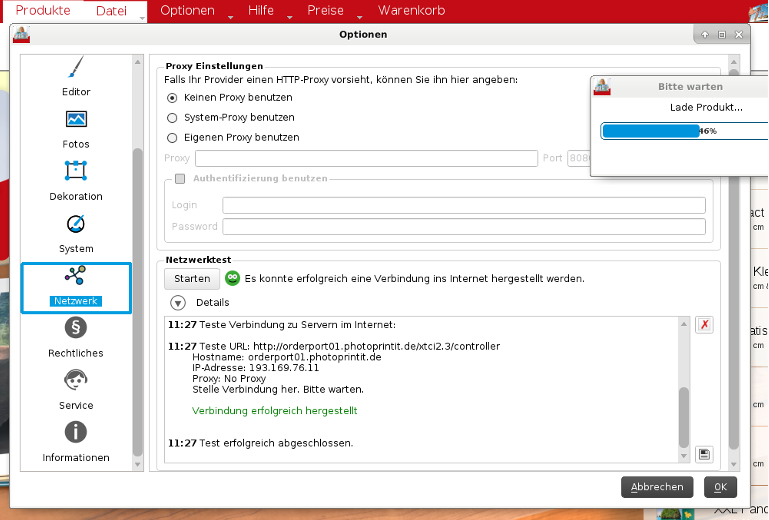This screenshot has height=520, width=769.
Task: Clear log with red X icon
Action: [705, 325]
